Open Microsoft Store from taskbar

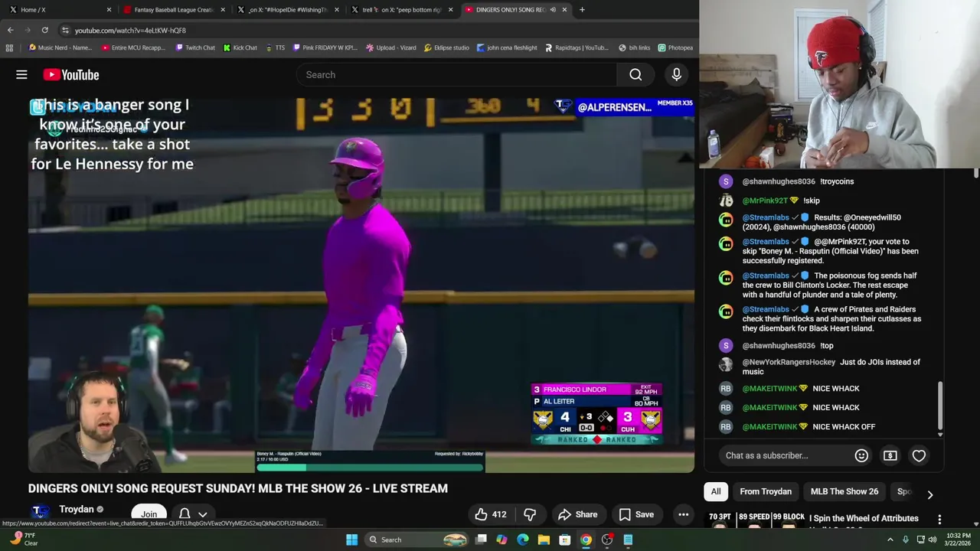pyautogui.click(x=564, y=540)
